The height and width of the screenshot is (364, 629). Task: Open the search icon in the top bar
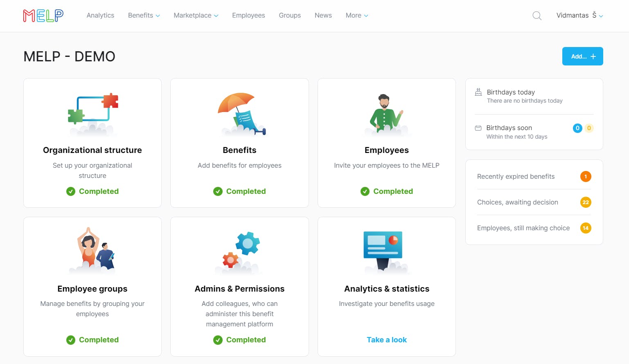537,16
